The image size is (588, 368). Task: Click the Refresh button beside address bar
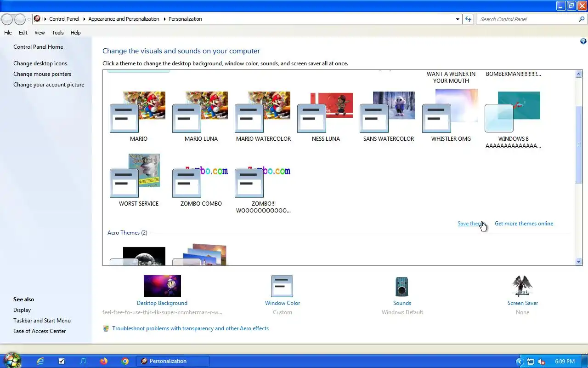[x=468, y=19]
